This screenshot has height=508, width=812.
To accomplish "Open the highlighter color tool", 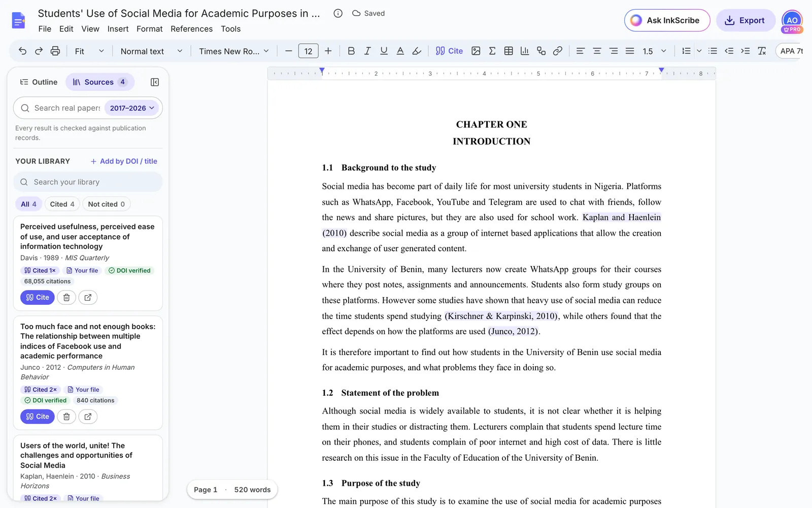I will pyautogui.click(x=417, y=51).
